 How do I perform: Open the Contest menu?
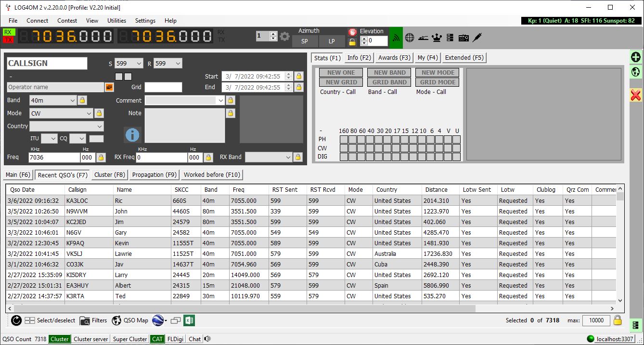[x=67, y=21]
